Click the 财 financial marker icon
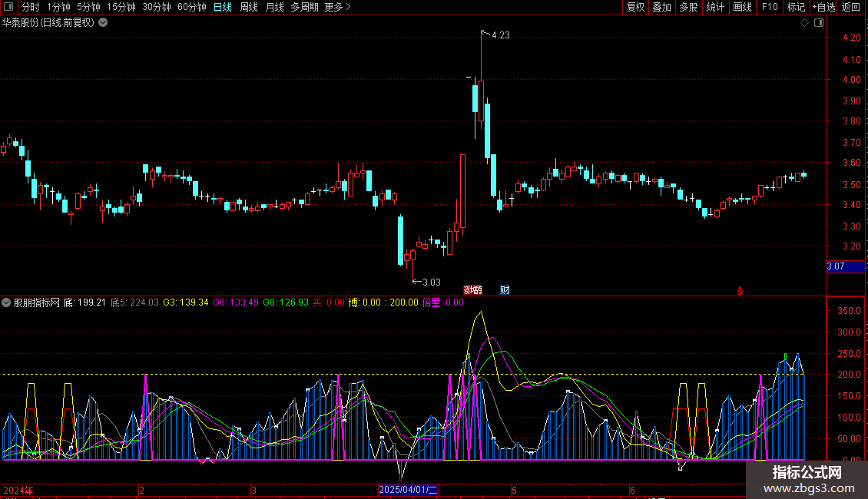The image size is (868, 499). [x=505, y=289]
